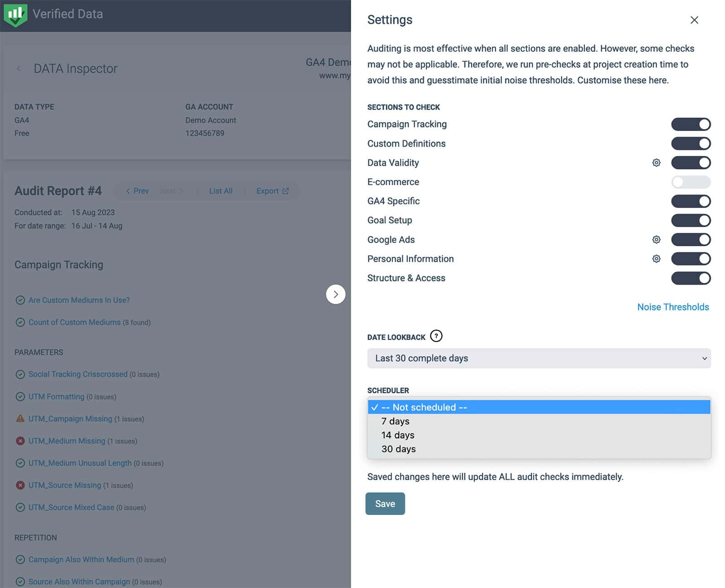Image resolution: width=725 pixels, height=588 pixels.
Task: Open 'UTM_Campaign Missing' check link
Action: pyautogui.click(x=70, y=418)
